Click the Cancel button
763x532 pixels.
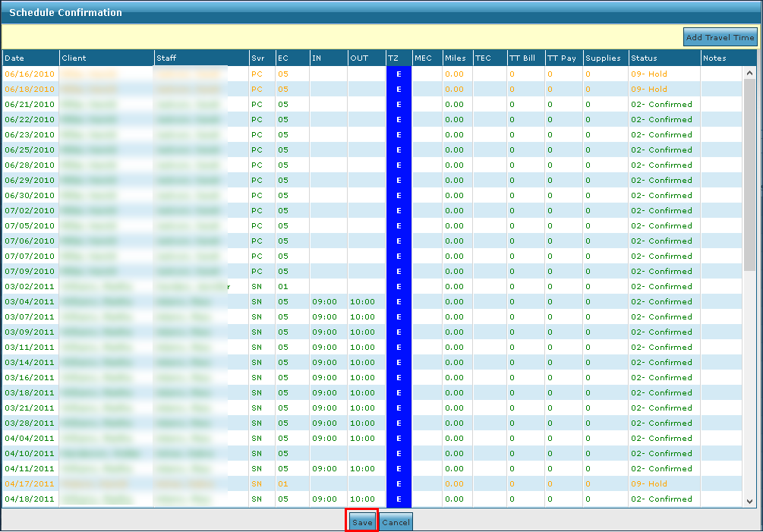[396, 522]
